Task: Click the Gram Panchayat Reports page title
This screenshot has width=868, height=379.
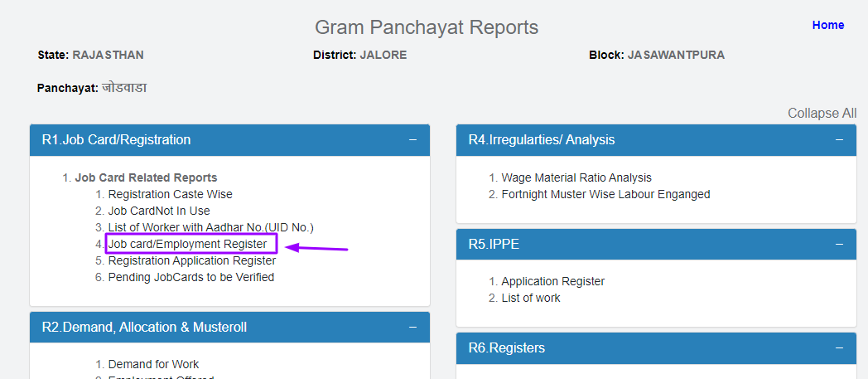Action: pyautogui.click(x=427, y=27)
